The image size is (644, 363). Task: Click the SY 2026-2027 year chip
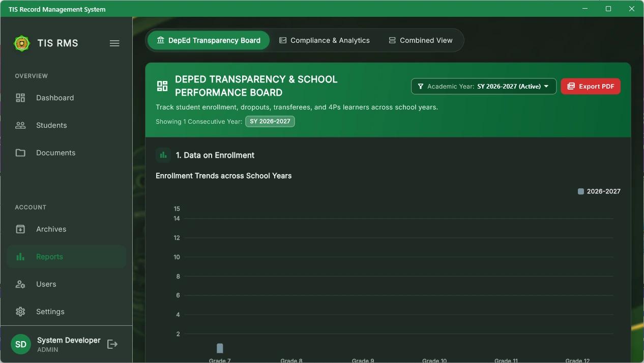coord(270,122)
